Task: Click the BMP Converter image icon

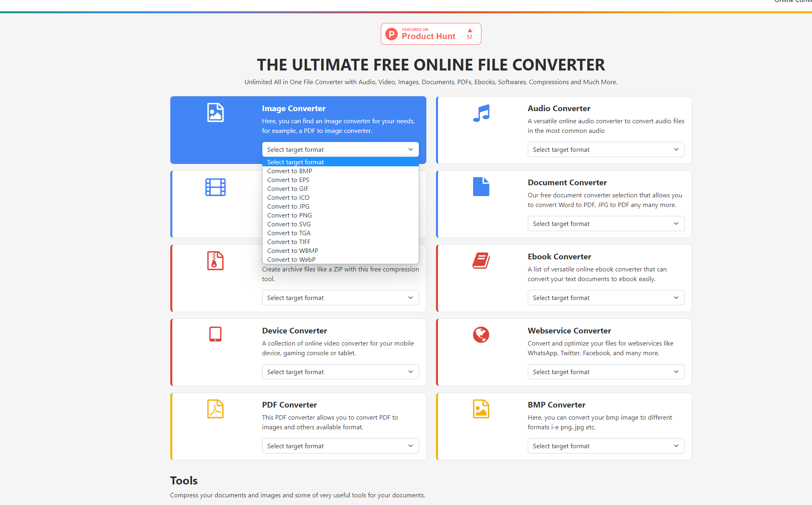Action: 481,409
